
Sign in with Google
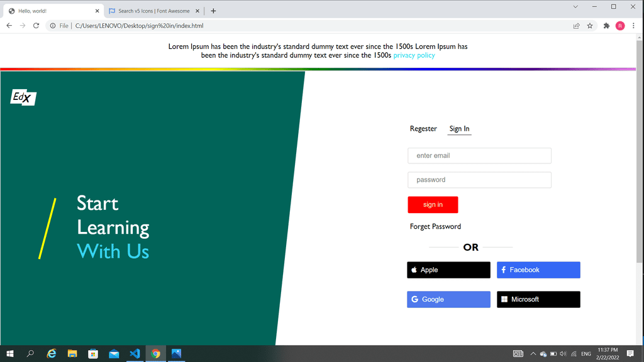point(448,299)
